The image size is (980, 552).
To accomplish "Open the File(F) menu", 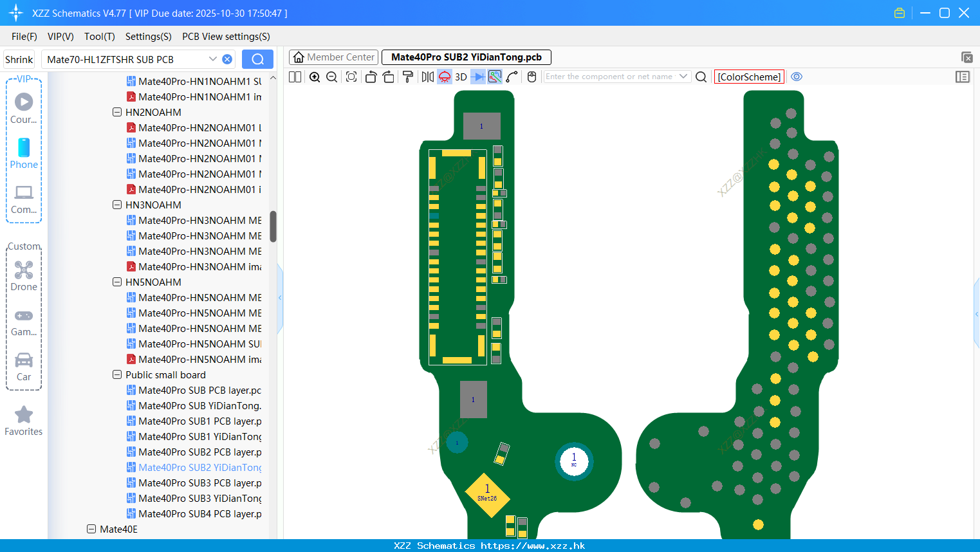I will 24,37.
